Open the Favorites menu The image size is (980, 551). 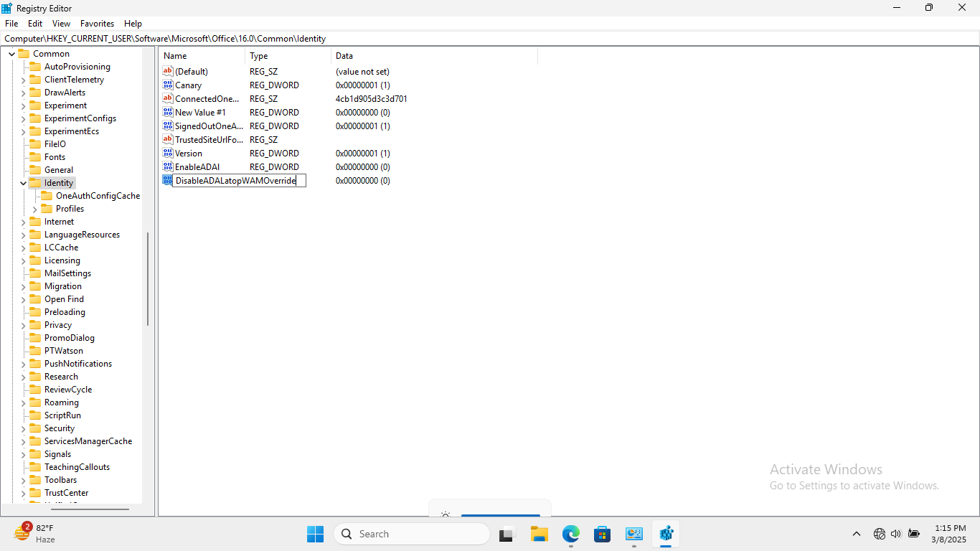click(97, 24)
